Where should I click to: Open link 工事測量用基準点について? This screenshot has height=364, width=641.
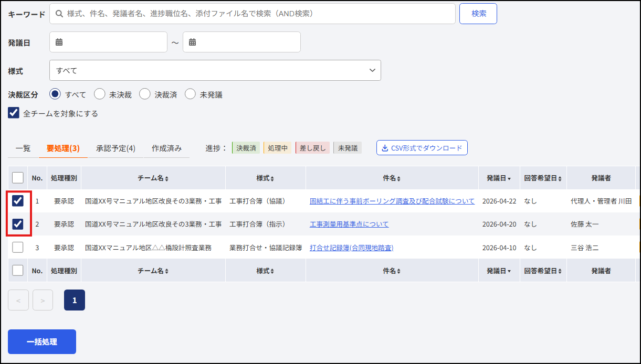[x=349, y=224]
